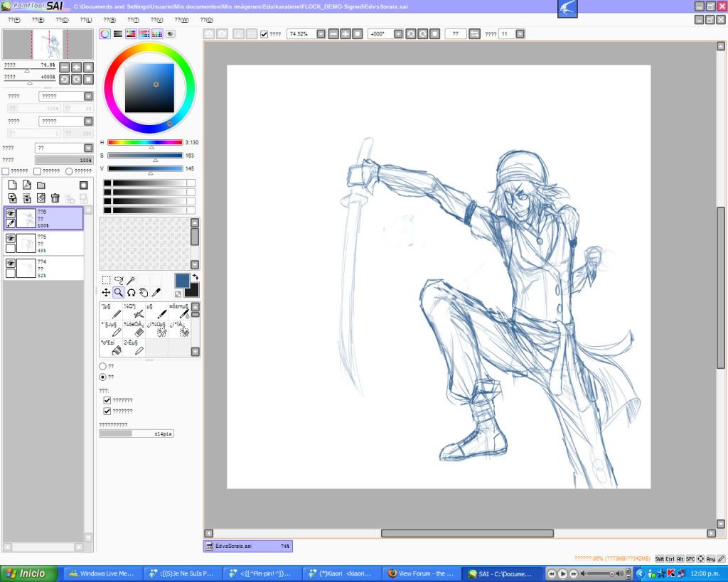Click the zoom in button in navigator
This screenshot has width=728, height=582.
coord(76,68)
